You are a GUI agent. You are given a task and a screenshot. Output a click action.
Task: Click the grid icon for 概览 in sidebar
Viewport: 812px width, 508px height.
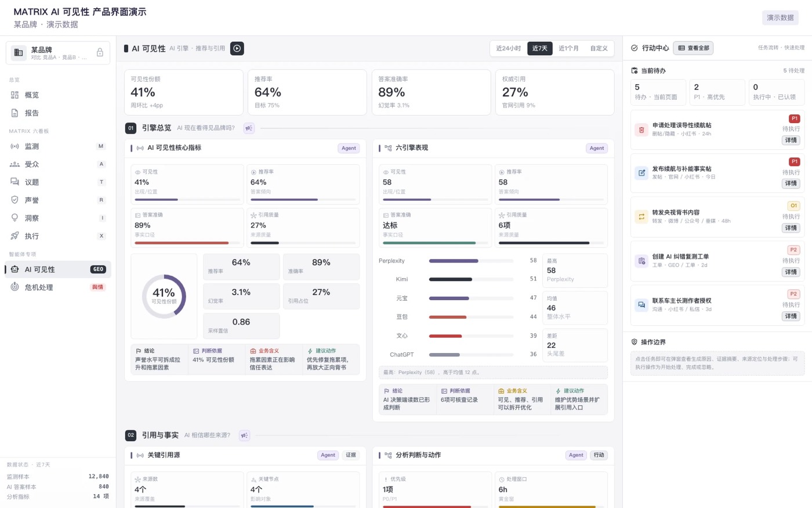[15, 95]
